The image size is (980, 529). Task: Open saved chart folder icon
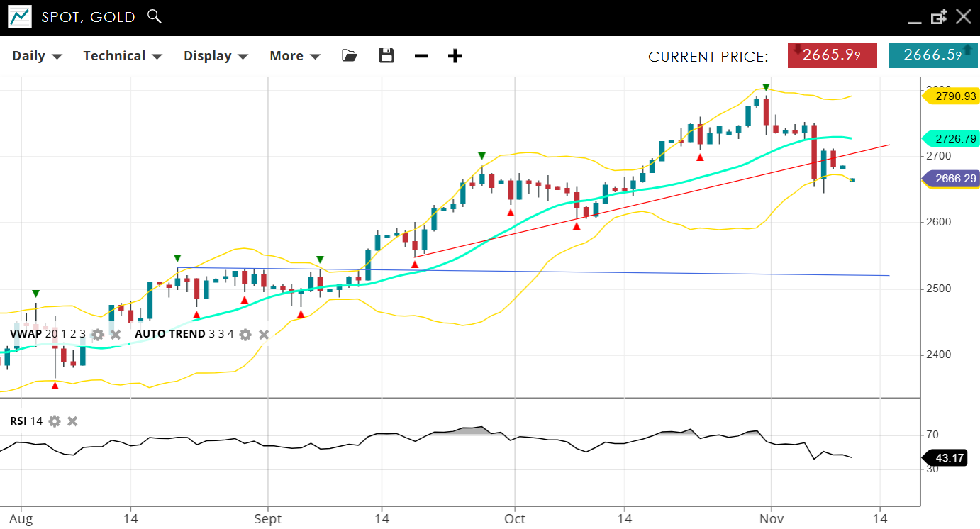point(349,55)
